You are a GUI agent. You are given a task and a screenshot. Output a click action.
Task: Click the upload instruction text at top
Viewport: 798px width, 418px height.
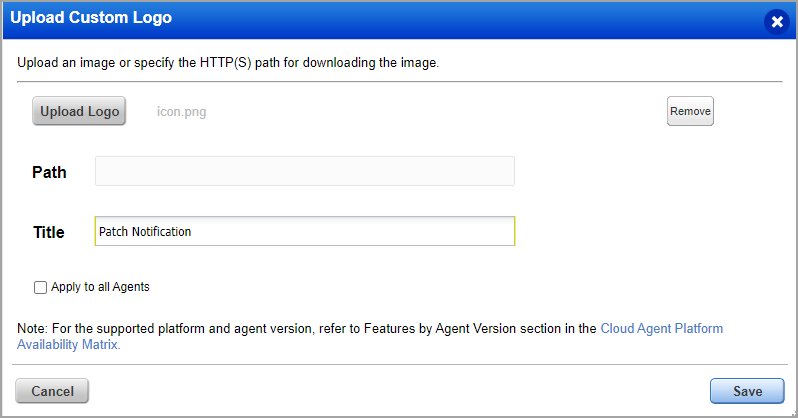[x=228, y=63]
